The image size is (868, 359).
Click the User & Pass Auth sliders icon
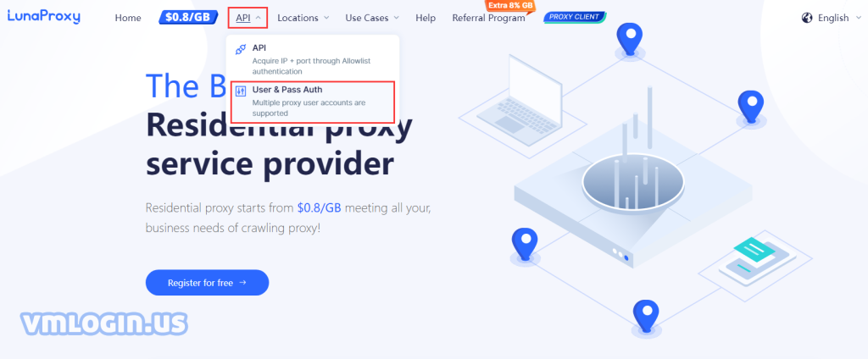[x=241, y=91]
